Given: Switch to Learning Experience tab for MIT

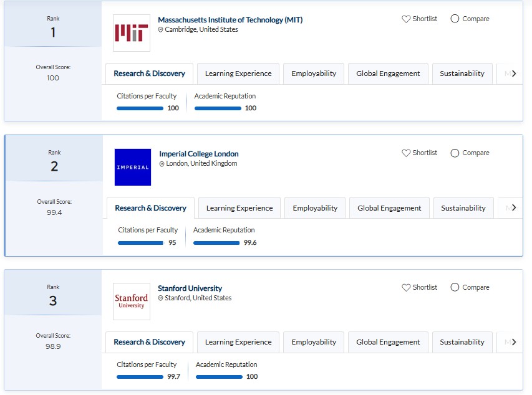Looking at the screenshot, I should pos(238,74).
